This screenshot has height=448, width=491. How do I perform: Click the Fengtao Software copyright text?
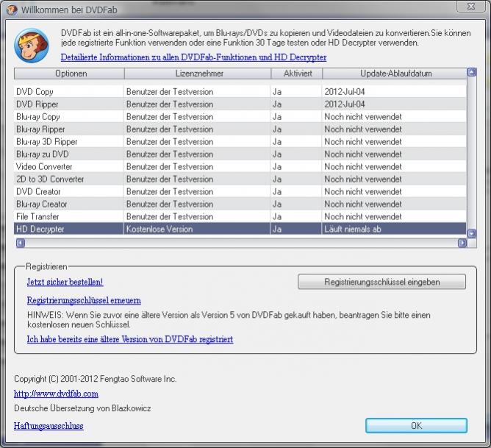coord(96,379)
